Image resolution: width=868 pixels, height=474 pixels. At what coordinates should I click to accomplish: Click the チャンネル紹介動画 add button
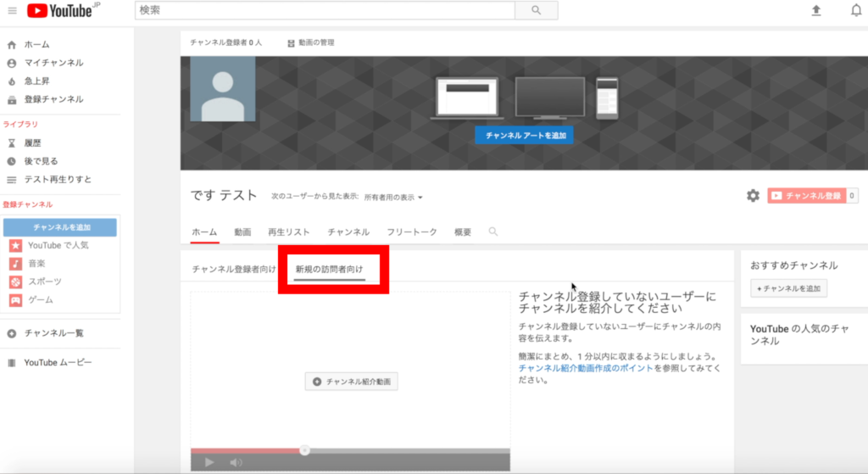352,382
